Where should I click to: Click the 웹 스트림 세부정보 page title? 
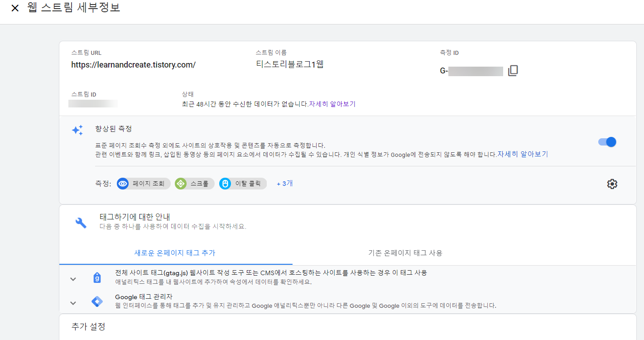point(74,8)
